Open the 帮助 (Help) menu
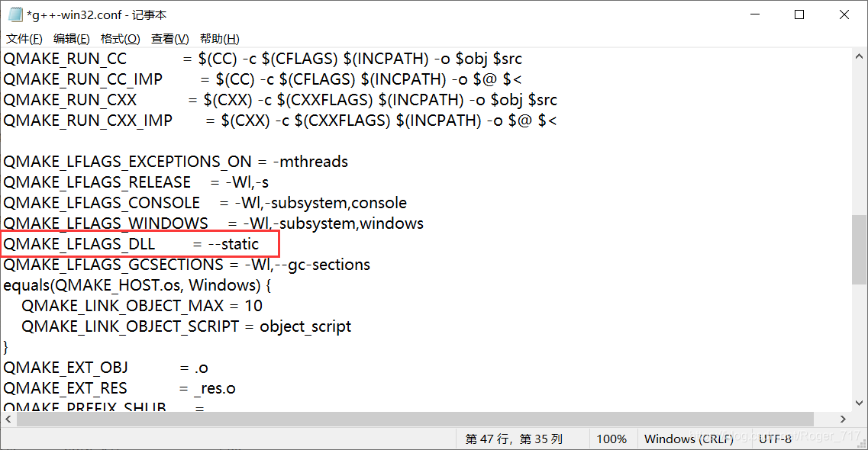This screenshot has width=868, height=450. point(216,38)
